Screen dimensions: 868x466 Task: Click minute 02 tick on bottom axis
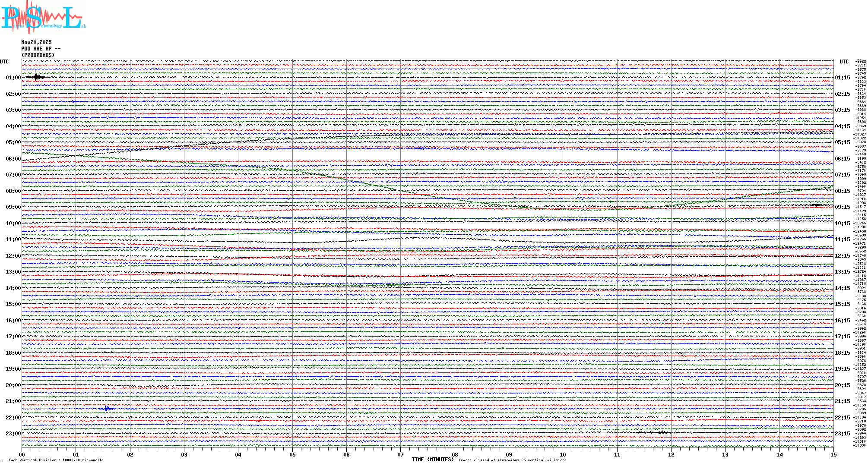[130, 454]
